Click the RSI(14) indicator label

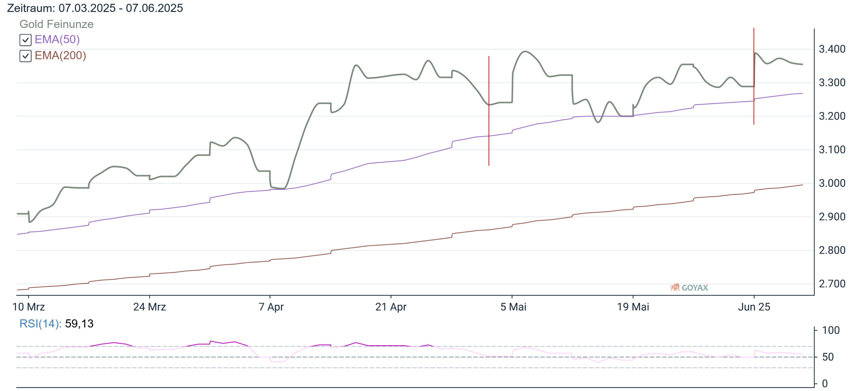point(40,323)
